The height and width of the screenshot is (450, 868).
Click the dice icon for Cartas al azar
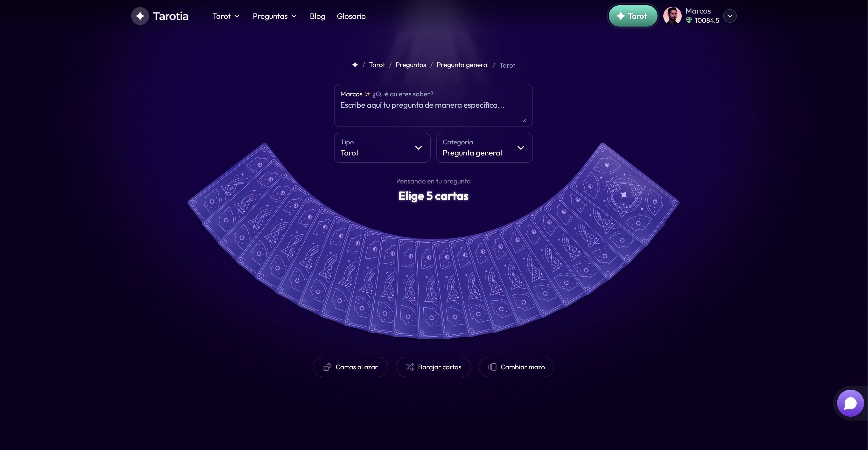327,367
